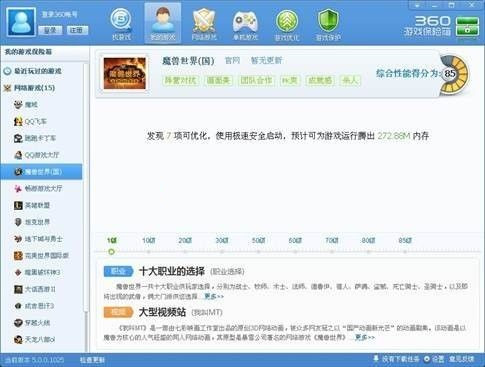Open the 游戏优化 green arrows toolbar icon

287,24
